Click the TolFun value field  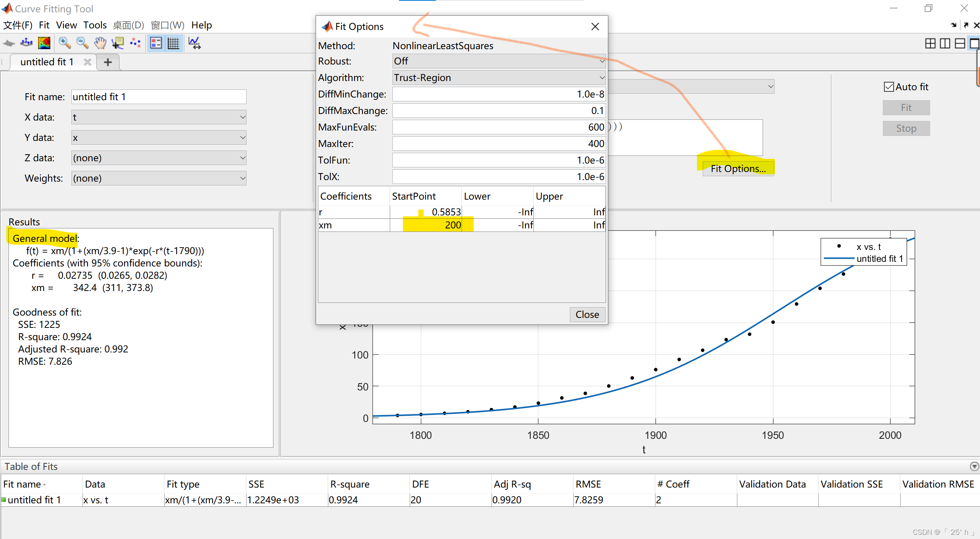click(x=499, y=160)
